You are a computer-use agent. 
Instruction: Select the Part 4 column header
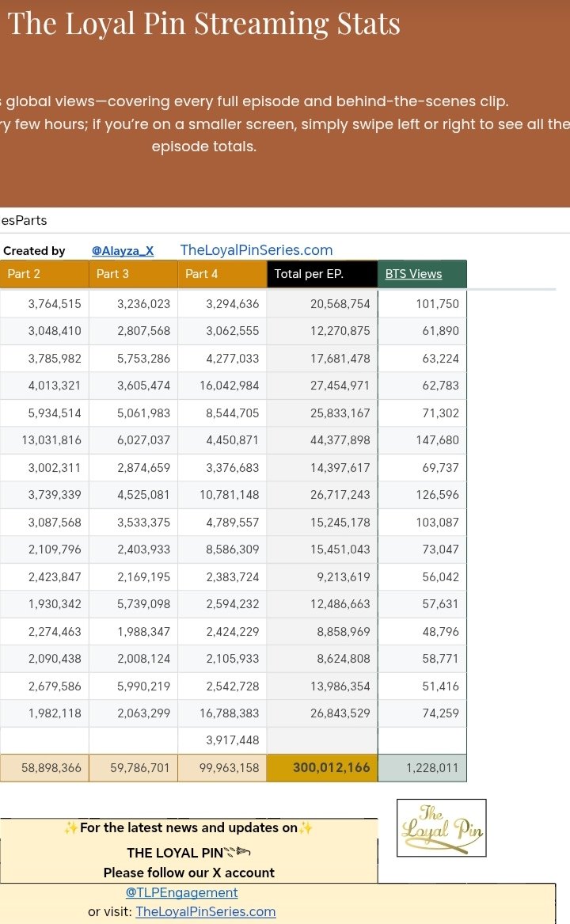pyautogui.click(x=222, y=274)
